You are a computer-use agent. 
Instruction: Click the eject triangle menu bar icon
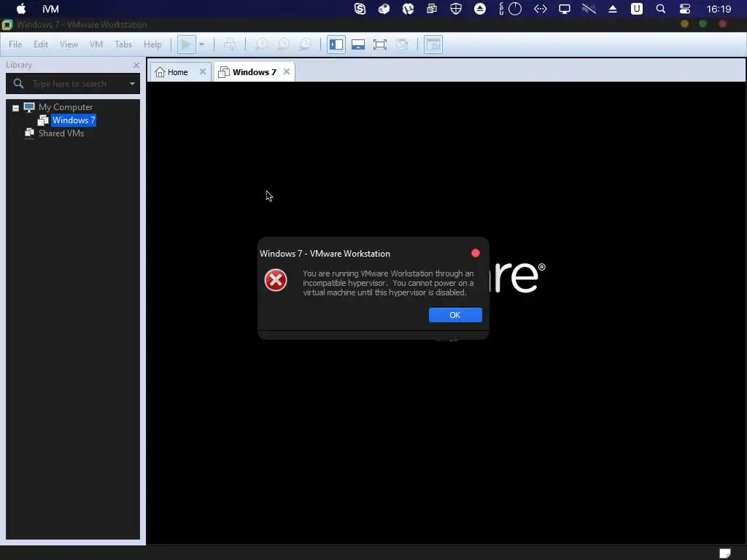pyautogui.click(x=613, y=9)
